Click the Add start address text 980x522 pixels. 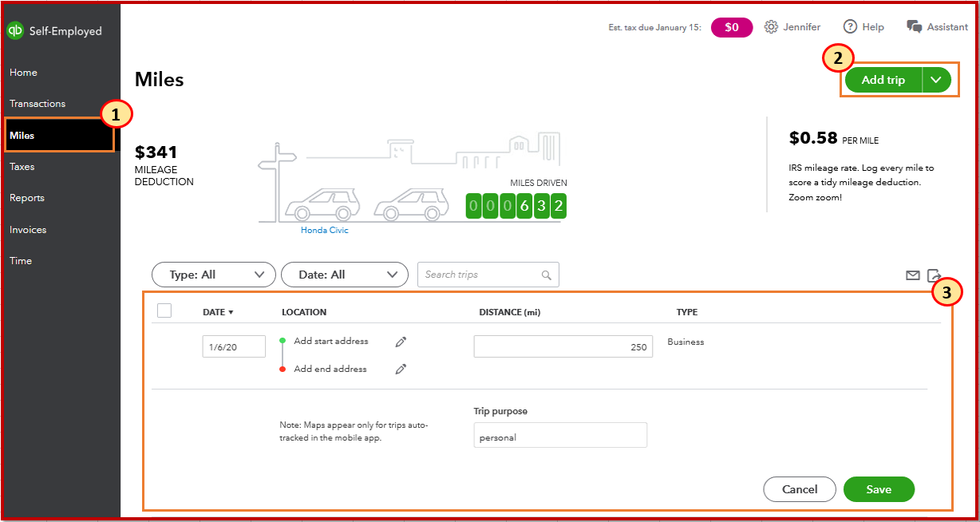click(331, 341)
